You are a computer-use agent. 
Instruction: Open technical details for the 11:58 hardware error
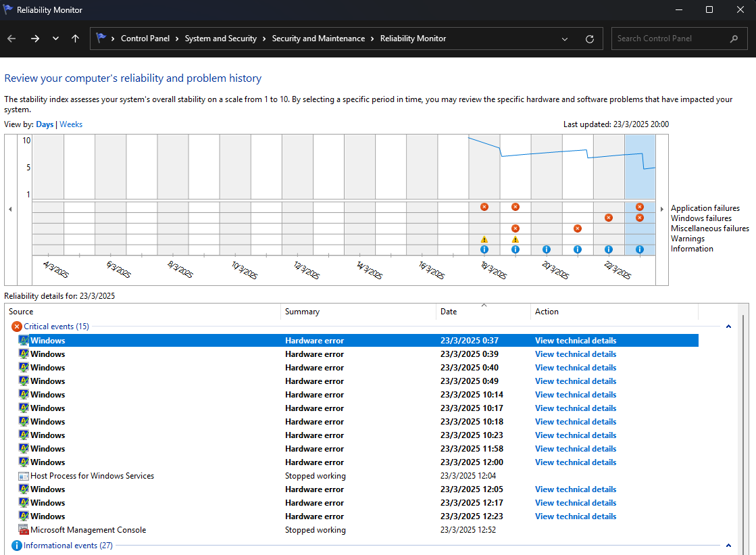pos(576,449)
